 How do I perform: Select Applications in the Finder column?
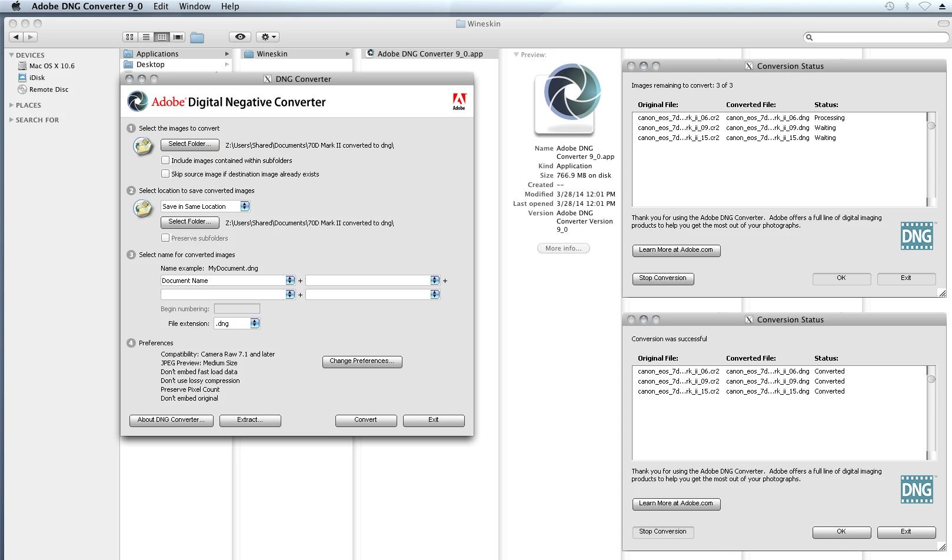[x=177, y=54]
